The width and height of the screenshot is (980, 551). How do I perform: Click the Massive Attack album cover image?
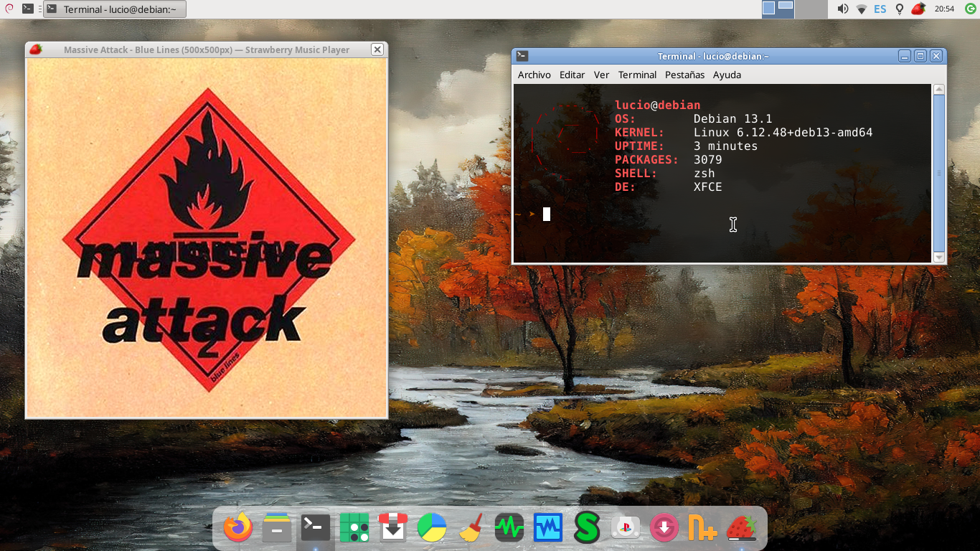pyautogui.click(x=207, y=237)
